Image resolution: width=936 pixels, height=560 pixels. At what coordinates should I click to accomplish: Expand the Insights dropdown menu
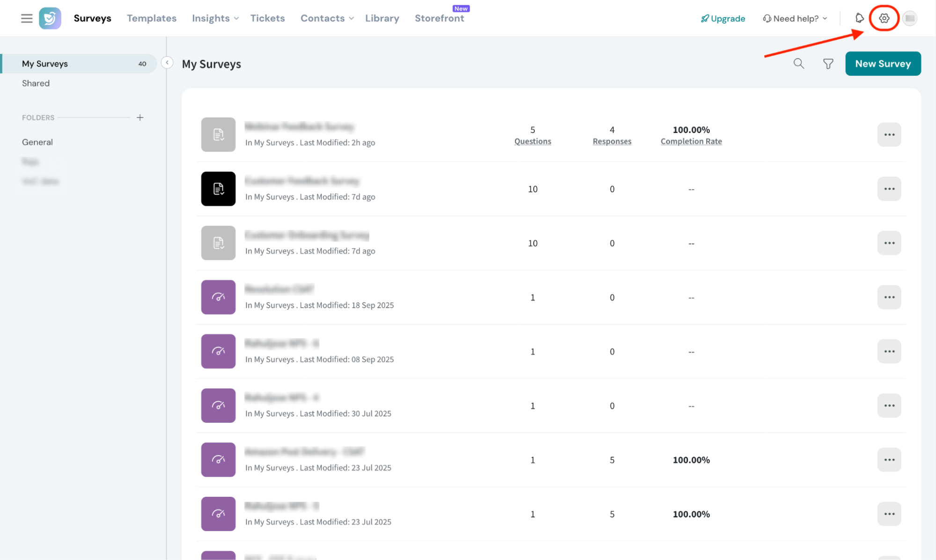(x=215, y=18)
